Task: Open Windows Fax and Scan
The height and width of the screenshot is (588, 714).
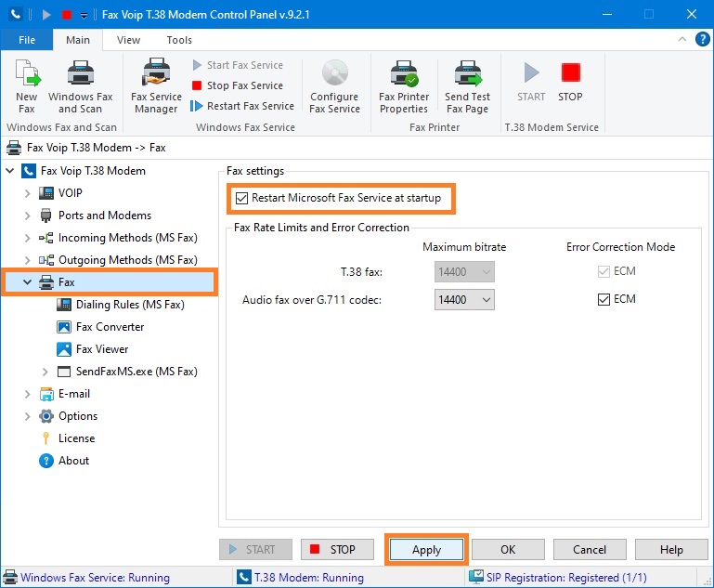Action: (81, 85)
